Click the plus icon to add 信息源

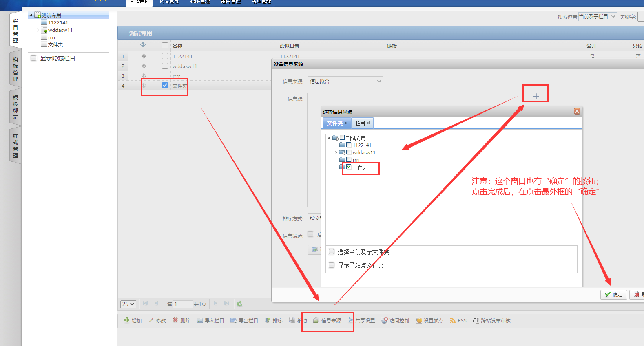(536, 96)
